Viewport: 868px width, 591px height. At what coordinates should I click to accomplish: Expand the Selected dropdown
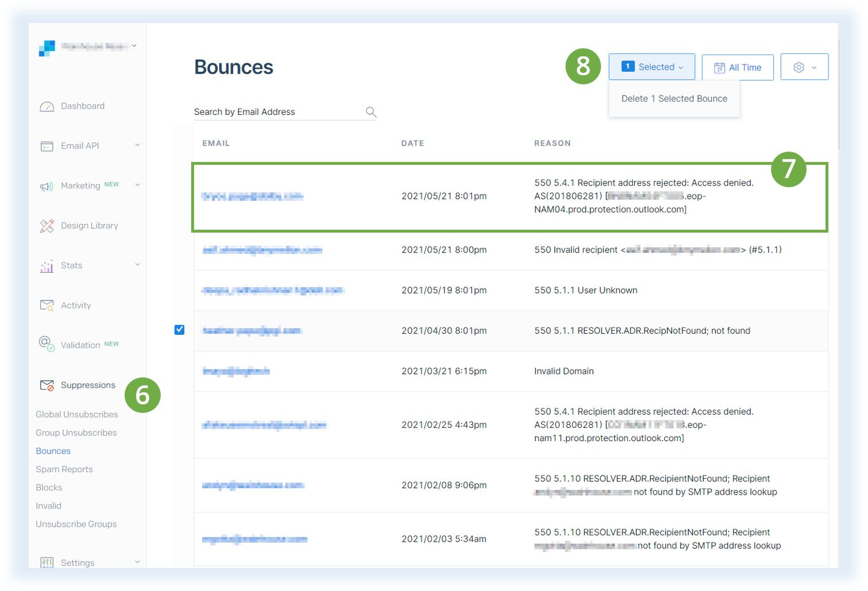click(652, 67)
